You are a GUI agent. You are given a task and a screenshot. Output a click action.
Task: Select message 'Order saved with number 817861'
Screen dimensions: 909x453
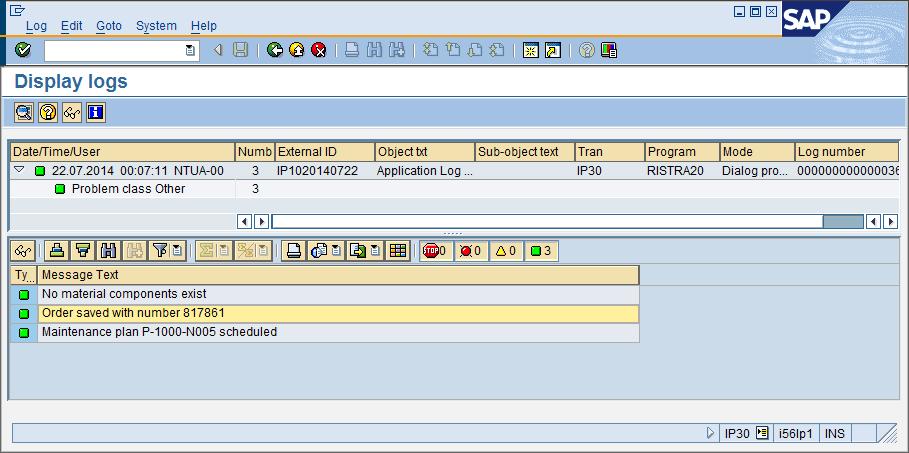(339, 313)
